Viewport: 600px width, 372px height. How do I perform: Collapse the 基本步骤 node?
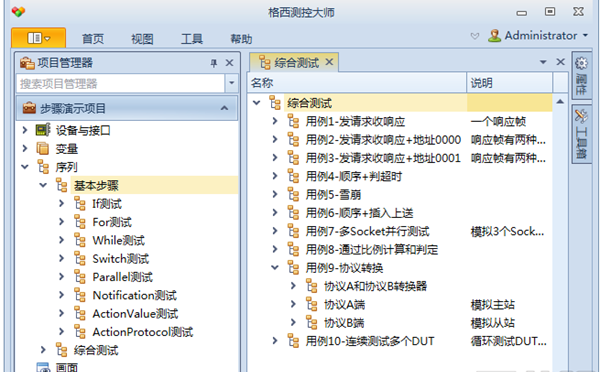[x=43, y=185]
